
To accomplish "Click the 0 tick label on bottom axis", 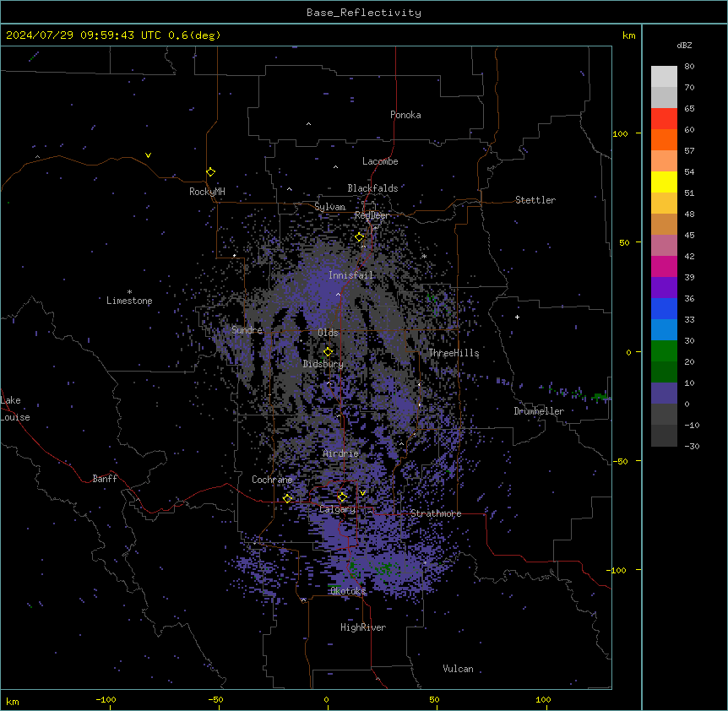I will tap(326, 699).
